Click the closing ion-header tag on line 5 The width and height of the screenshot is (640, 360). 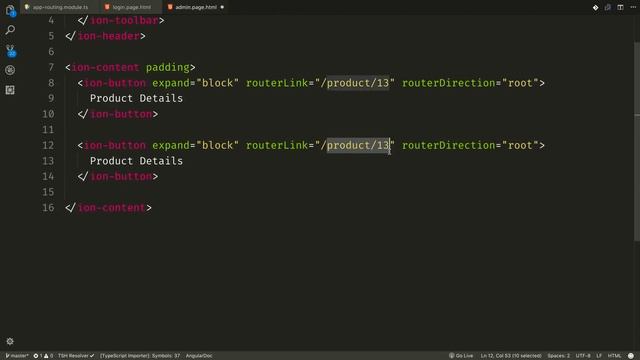105,36
